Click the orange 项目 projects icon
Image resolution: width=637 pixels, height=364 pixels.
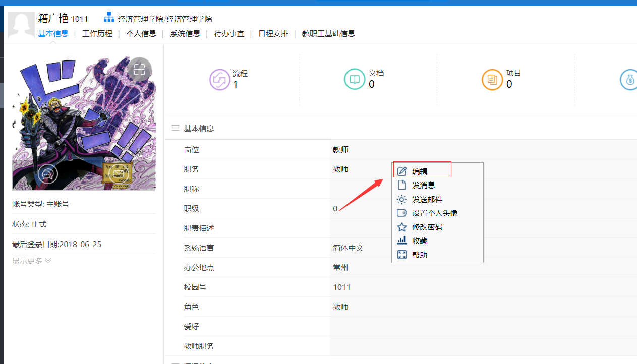click(492, 80)
